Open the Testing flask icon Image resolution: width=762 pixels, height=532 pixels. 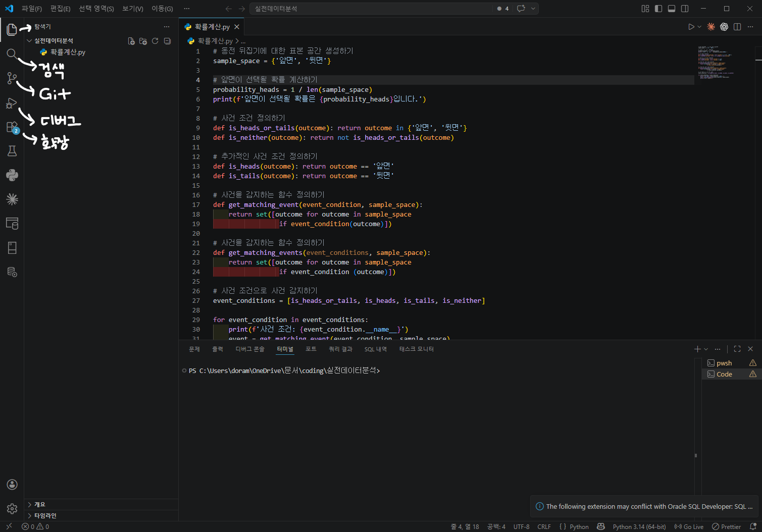pos(12,151)
